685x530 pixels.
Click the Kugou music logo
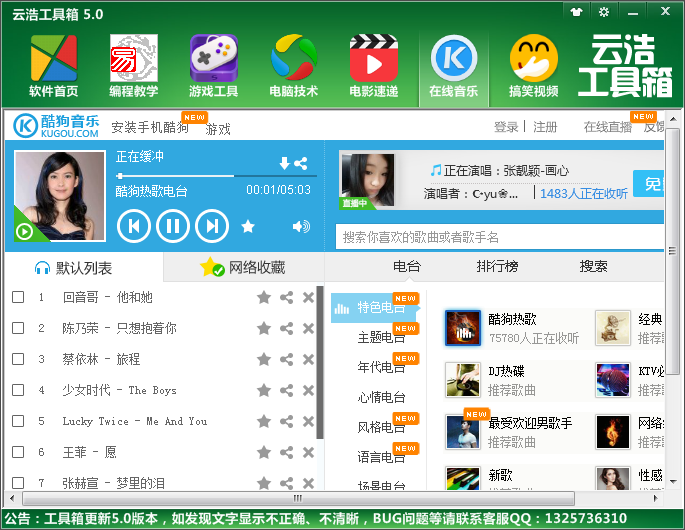(x=56, y=125)
